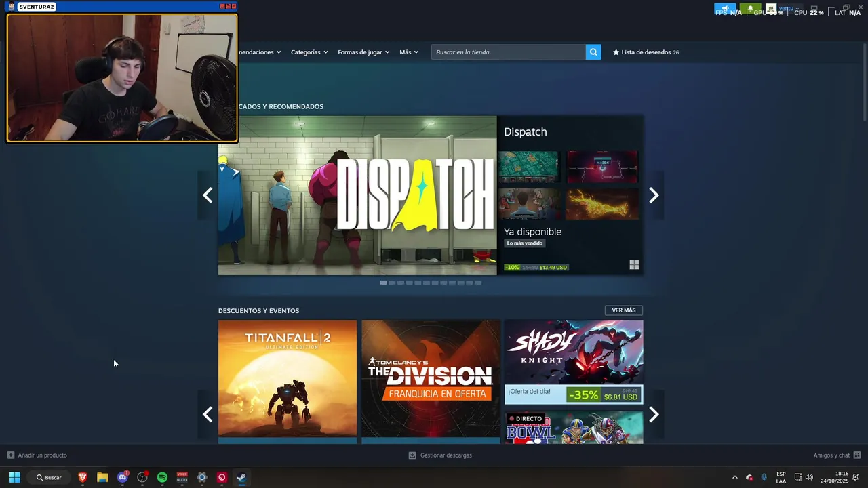This screenshot has width=868, height=488.
Task: Click the microphone tray icon
Action: [x=764, y=477]
